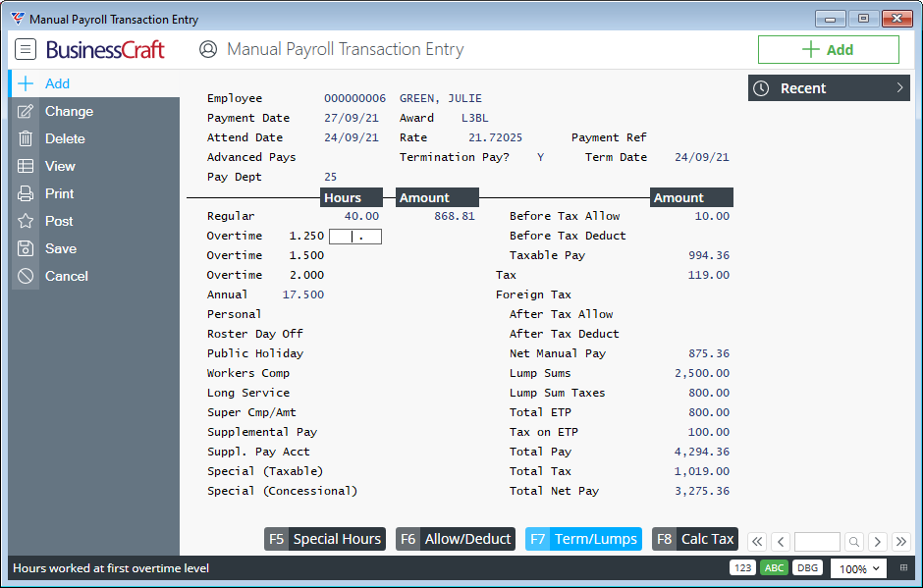This screenshot has width=923, height=588.
Task: Toggle the ABC indicator
Action: tap(774, 568)
